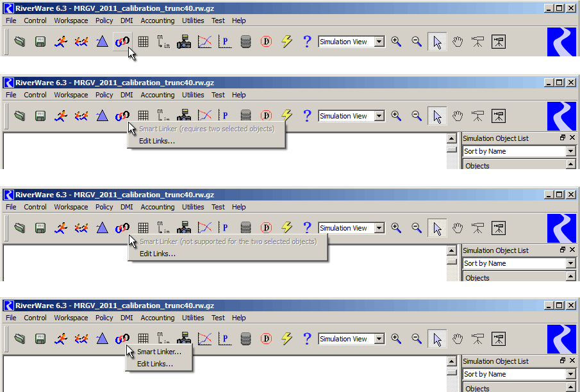Click the telescope locator icon in the window with no popup menu

click(478, 42)
